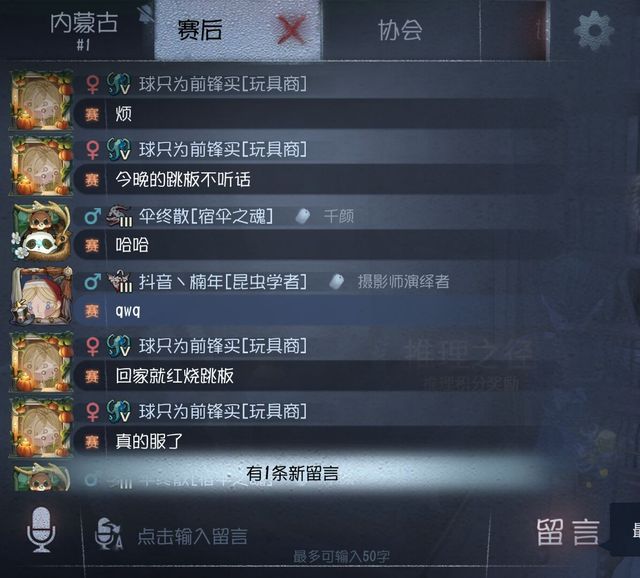Tap player name above 真的服了 message

click(x=223, y=411)
